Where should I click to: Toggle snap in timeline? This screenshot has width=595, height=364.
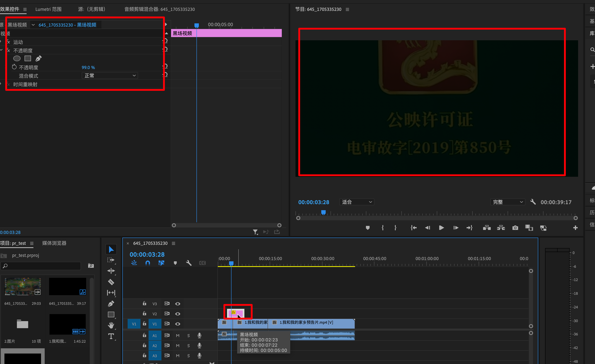pyautogui.click(x=148, y=263)
